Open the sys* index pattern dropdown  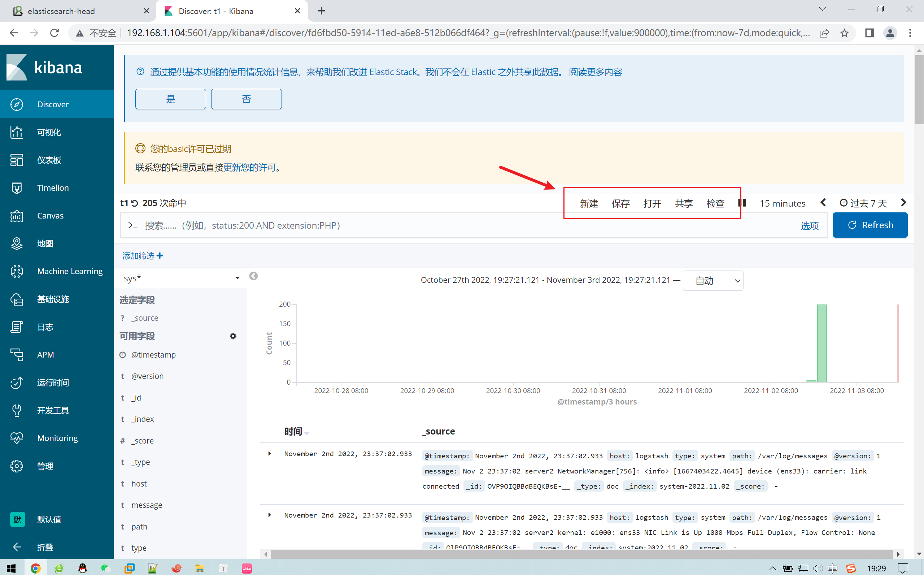(181, 278)
